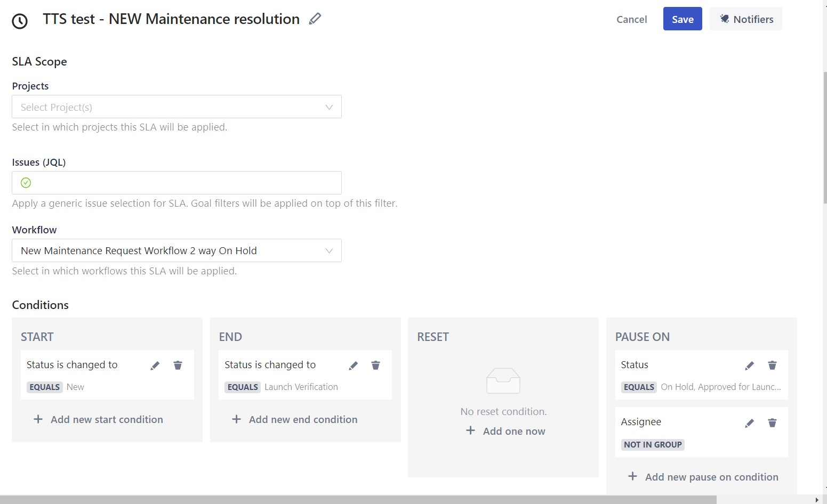827x504 pixels.
Task: Delete the START 'Status is changed to' condition
Action: click(x=178, y=365)
